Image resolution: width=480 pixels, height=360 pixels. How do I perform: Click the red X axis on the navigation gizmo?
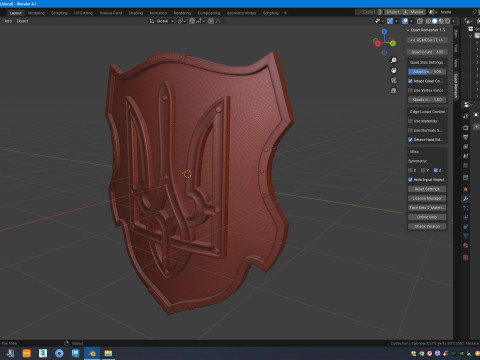377,43
